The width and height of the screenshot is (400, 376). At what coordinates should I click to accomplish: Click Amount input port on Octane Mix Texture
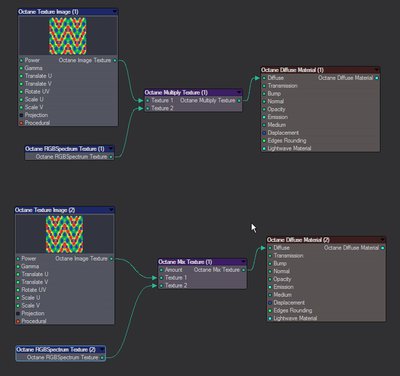pyautogui.click(x=161, y=270)
